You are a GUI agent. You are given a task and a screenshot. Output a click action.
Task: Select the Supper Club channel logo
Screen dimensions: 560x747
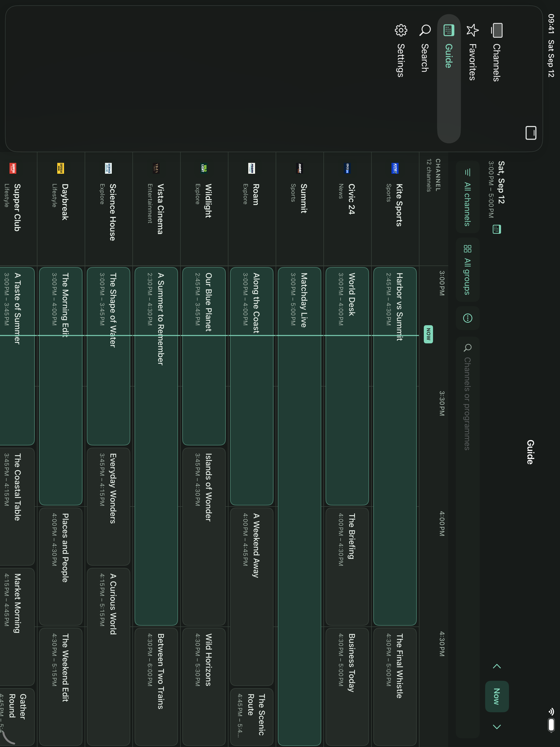(13, 168)
